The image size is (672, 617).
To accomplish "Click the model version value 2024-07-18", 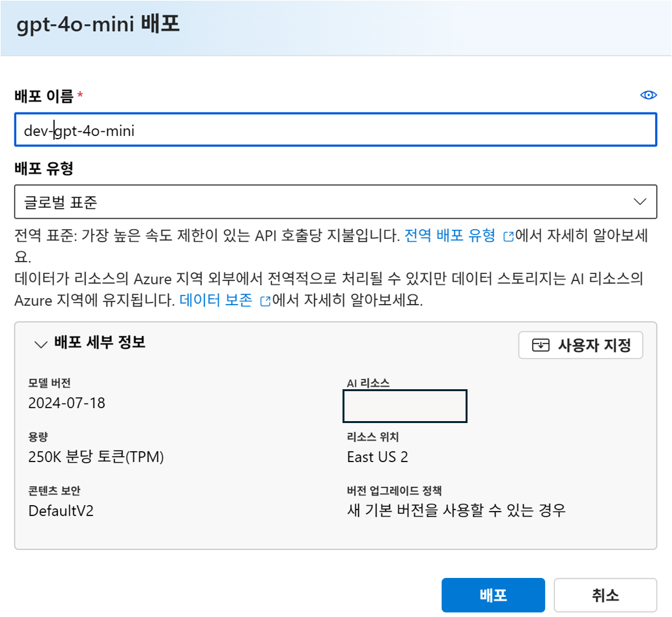I will click(x=67, y=403).
